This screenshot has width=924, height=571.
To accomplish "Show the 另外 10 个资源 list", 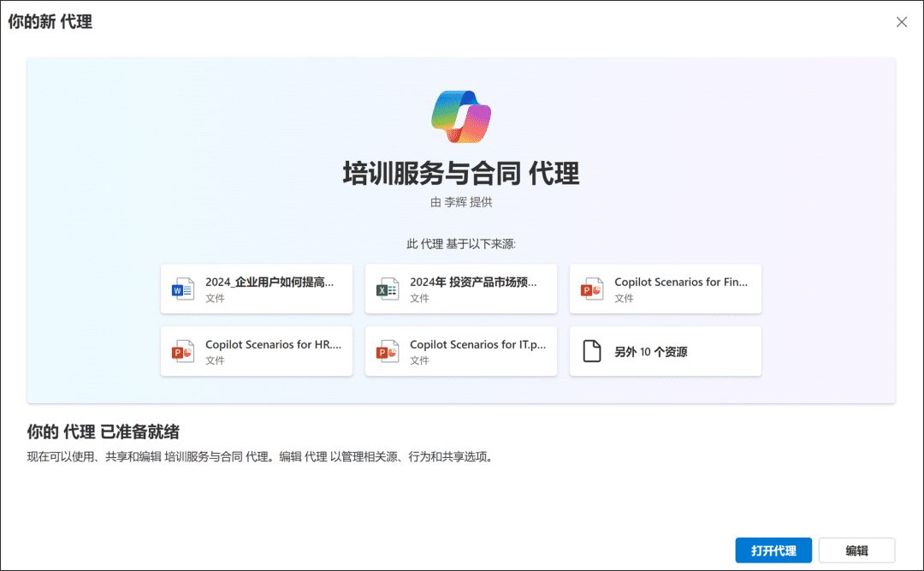I will [x=666, y=352].
